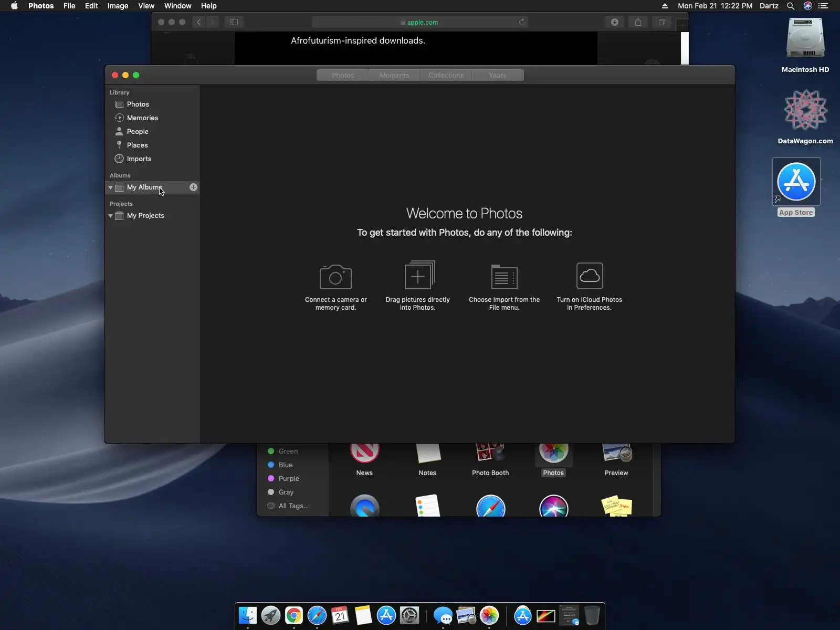Open the View menu
Image resolution: width=840 pixels, height=630 pixels.
click(x=146, y=6)
